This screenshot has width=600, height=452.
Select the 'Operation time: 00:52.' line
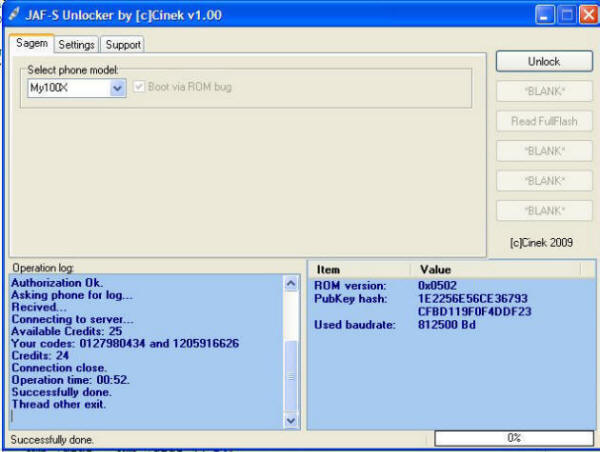pos(70,380)
